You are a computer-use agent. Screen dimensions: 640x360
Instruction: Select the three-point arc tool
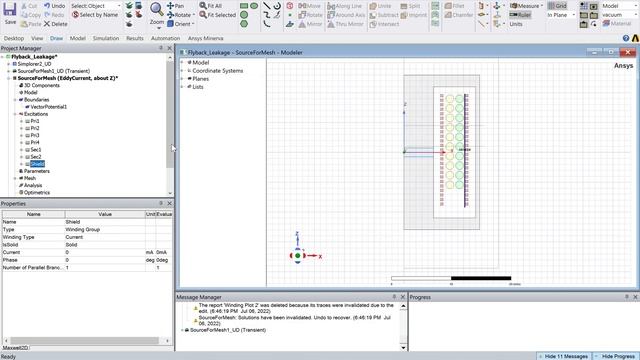(267, 24)
